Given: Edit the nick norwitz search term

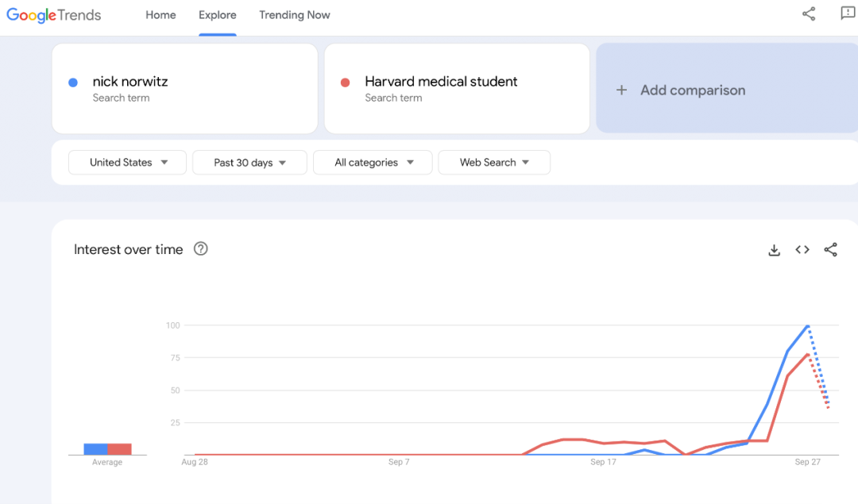Looking at the screenshot, I should click(x=130, y=82).
